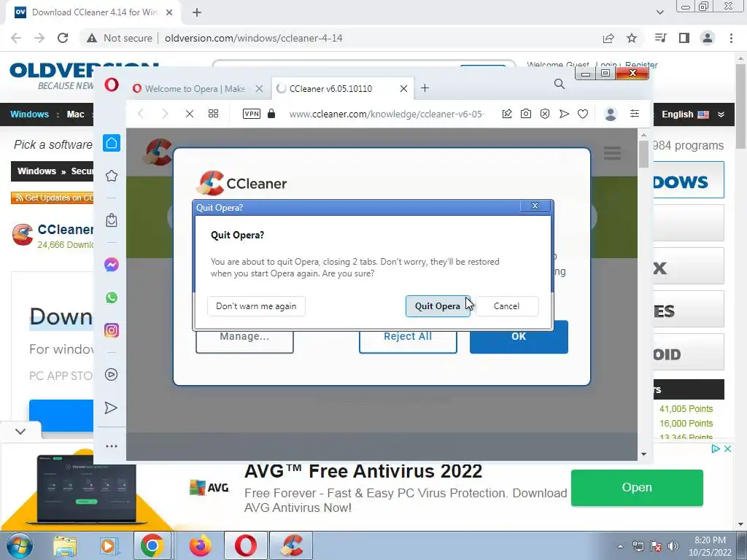
Task: Share this page from Chrome toolbar
Action: pyautogui.click(x=608, y=38)
